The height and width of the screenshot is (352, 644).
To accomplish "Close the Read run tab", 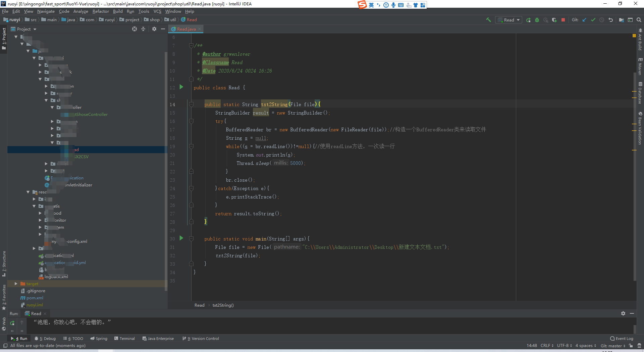I will point(45,314).
